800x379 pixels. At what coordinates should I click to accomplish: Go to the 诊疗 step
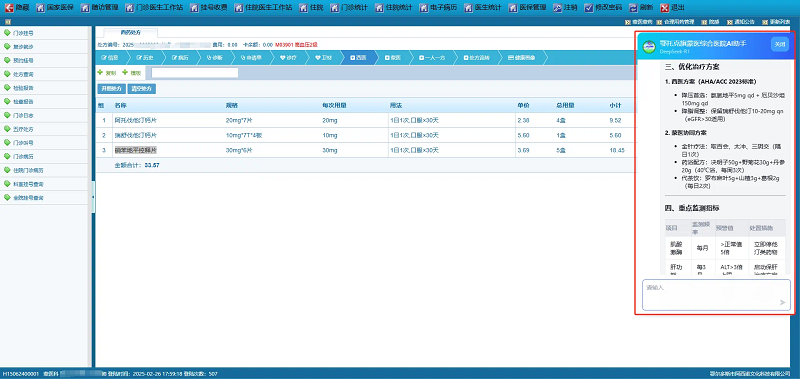click(288, 58)
